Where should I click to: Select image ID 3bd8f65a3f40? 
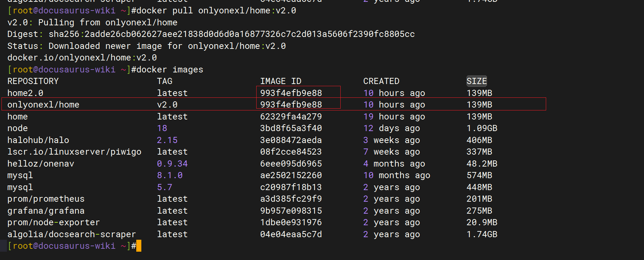coord(291,128)
